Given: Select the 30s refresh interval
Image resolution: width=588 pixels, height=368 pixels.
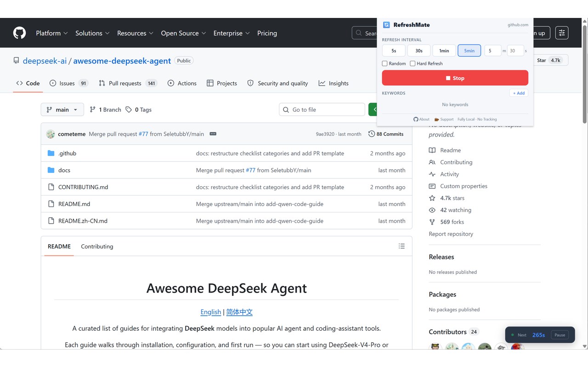Looking at the screenshot, I should tap(419, 51).
